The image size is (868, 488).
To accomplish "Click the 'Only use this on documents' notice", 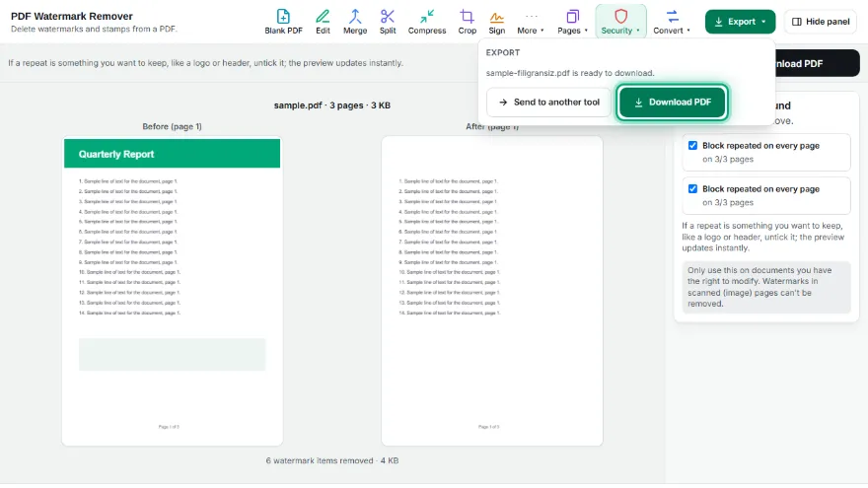I will click(766, 287).
